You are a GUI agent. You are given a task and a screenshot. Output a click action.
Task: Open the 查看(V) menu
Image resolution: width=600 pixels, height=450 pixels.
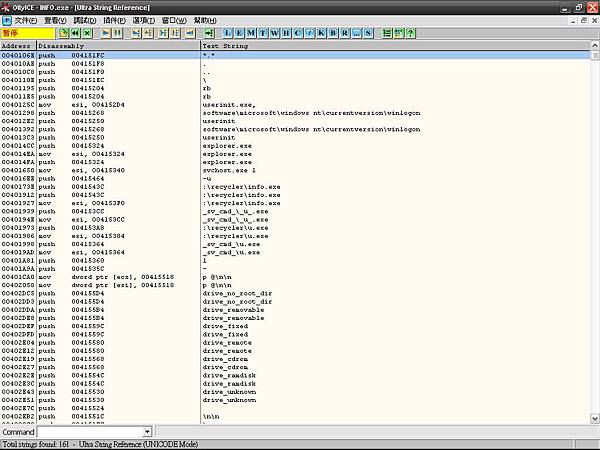point(55,20)
